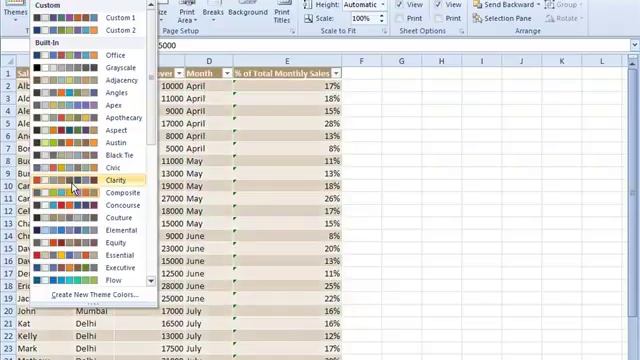The image size is (640, 360).
Task: Select the Essential color theme
Action: (x=89, y=255)
